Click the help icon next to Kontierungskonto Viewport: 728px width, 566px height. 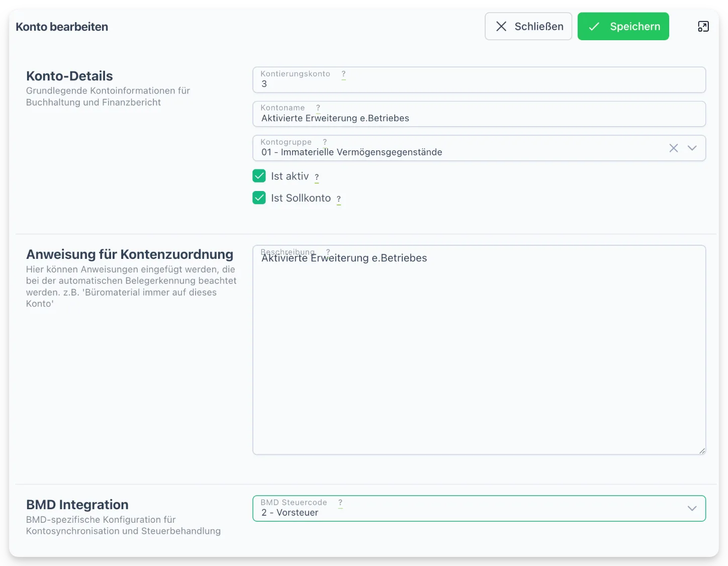click(x=343, y=74)
